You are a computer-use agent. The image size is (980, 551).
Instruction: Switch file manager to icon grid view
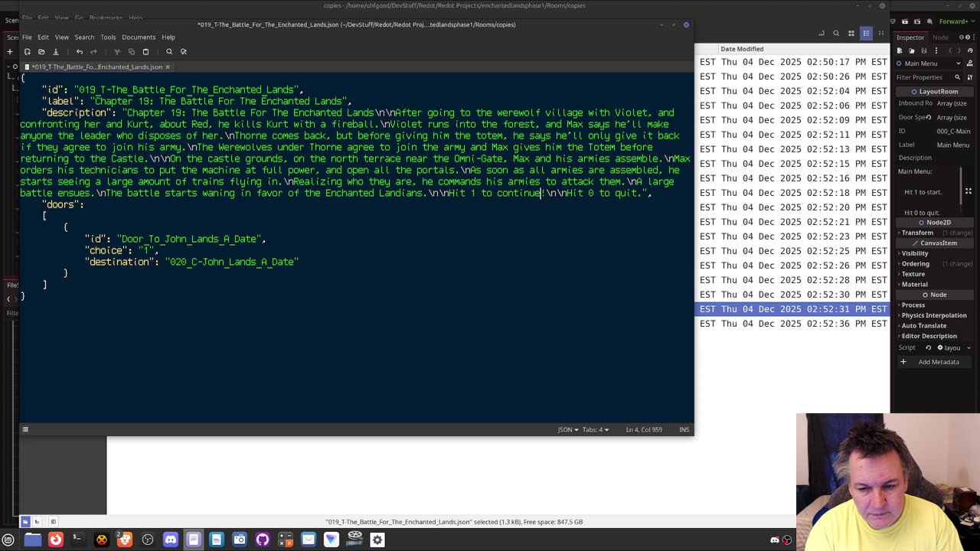[851, 33]
